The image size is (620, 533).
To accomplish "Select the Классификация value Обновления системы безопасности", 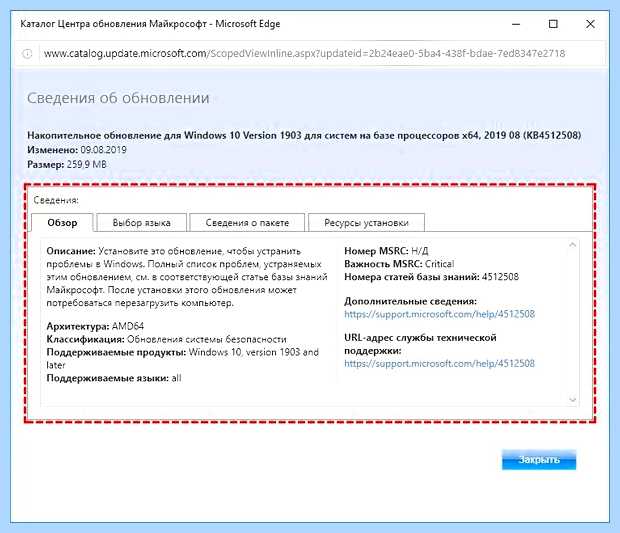I will 207,339.
